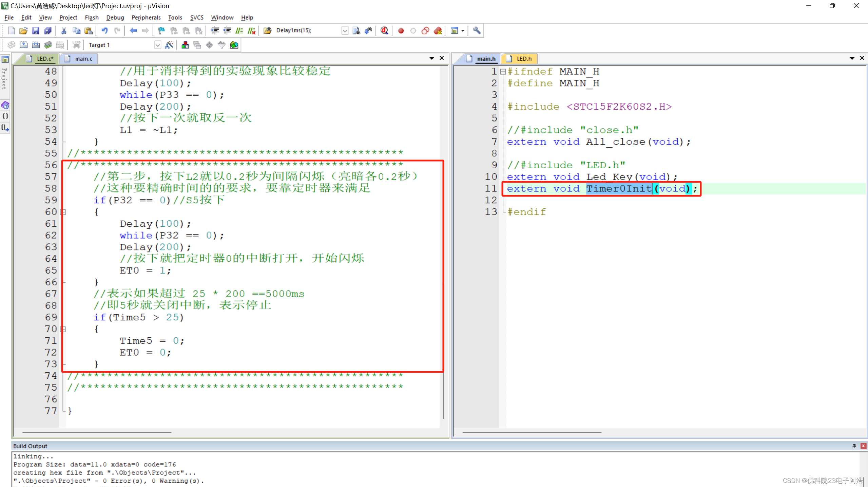Click the Undo arrow icon
Screen dimensions: 868x487
pyautogui.click(x=104, y=31)
